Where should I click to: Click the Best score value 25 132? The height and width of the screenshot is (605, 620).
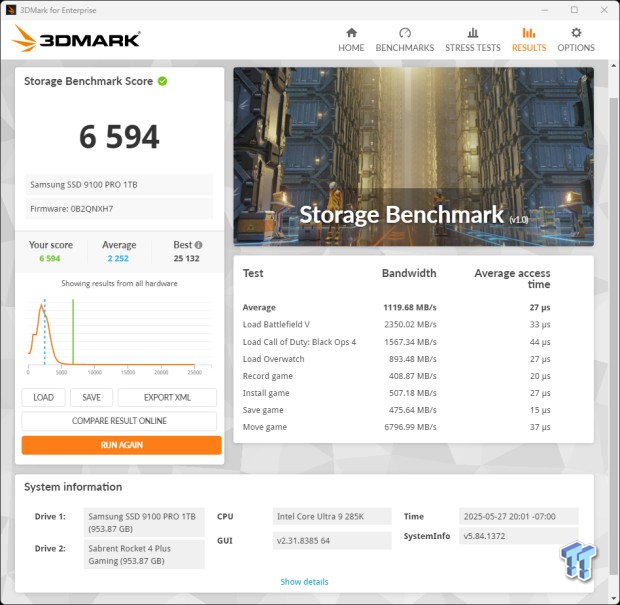click(x=187, y=259)
